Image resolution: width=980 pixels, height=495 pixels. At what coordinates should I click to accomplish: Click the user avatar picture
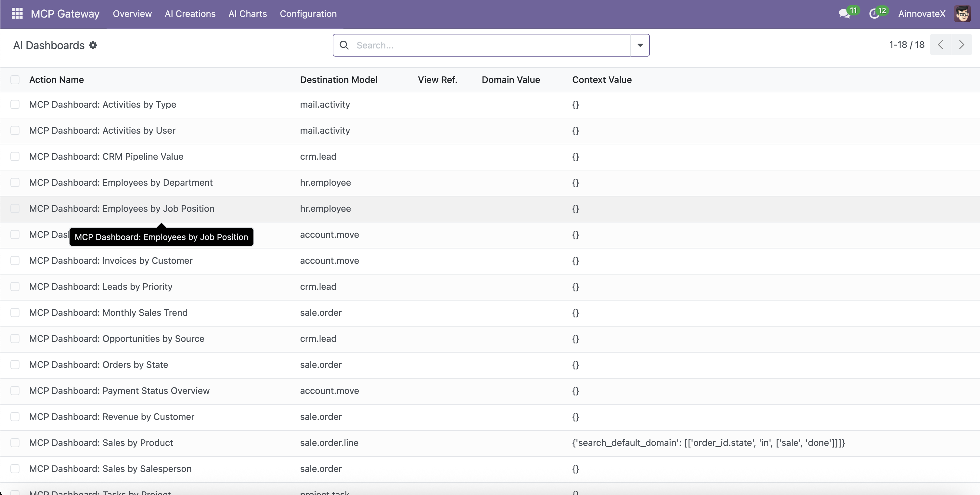962,14
